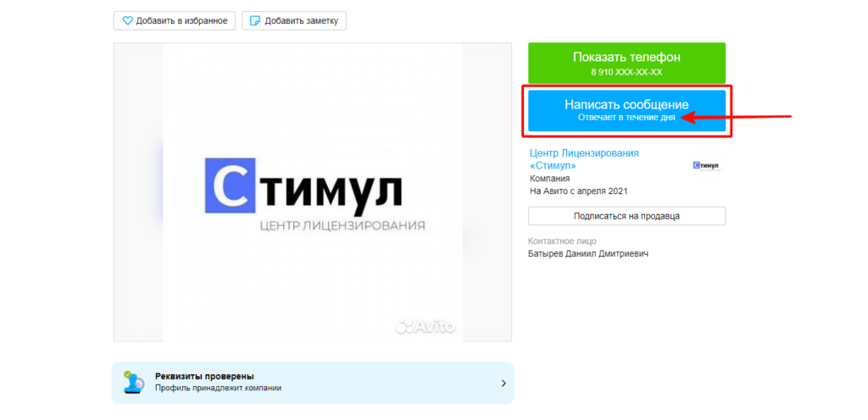Click the text Добавить в избранное
This screenshot has width=868, height=420.
tap(182, 21)
